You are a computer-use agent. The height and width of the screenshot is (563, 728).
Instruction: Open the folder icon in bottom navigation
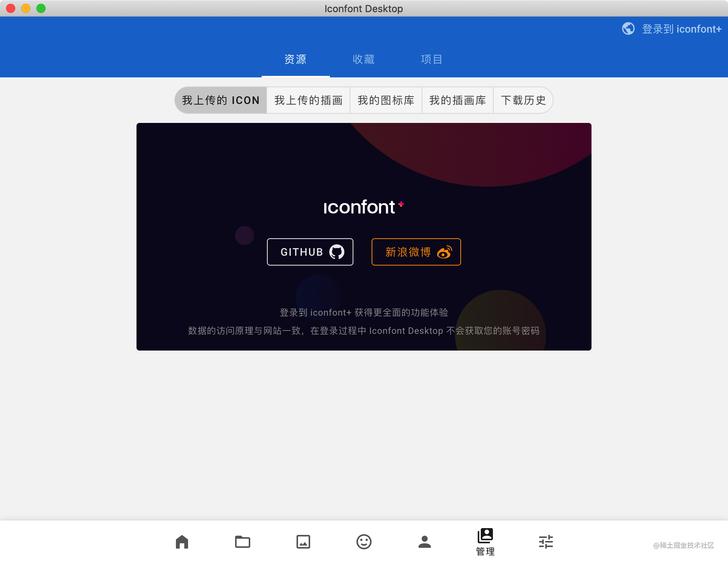243,542
